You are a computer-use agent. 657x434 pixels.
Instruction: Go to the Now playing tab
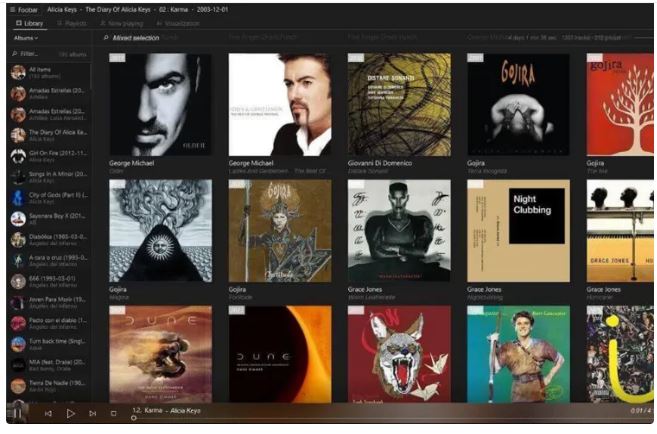click(123, 22)
